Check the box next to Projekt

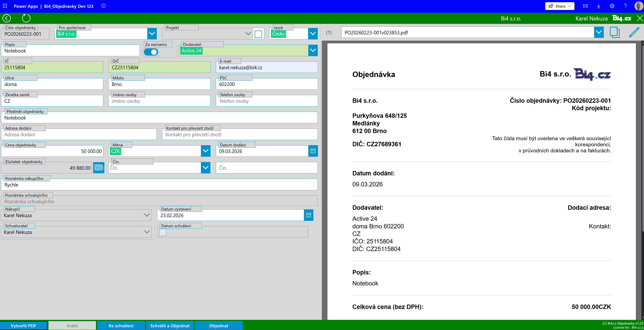tap(258, 34)
